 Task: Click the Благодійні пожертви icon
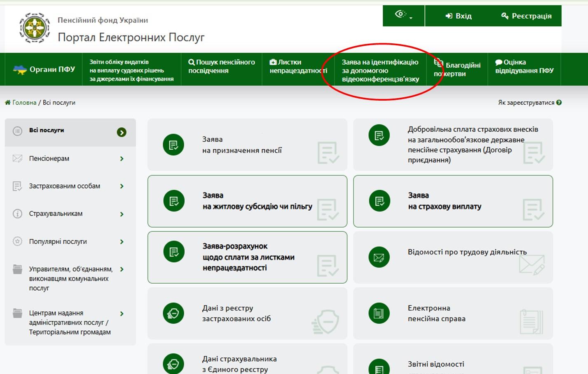438,63
